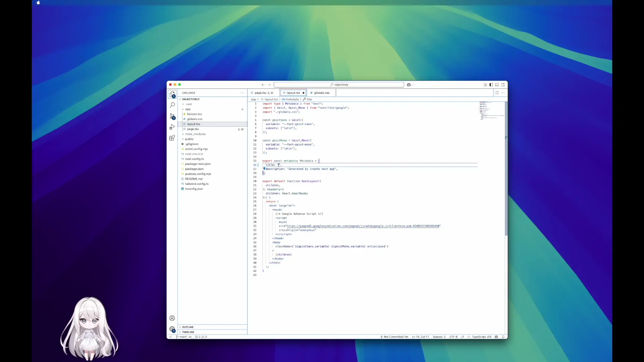Open the Manage gear icon
Screen dimensions: 644x362
pos(172,329)
